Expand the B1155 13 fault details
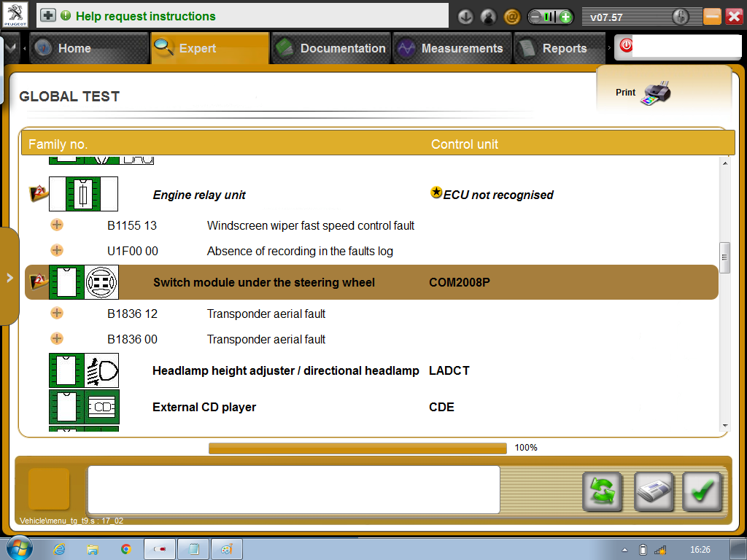 57,225
